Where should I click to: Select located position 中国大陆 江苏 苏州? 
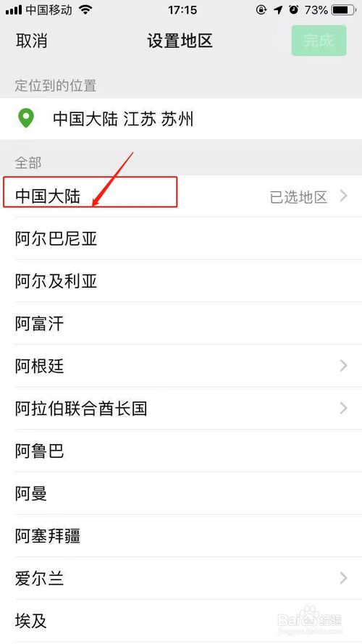[181, 119]
